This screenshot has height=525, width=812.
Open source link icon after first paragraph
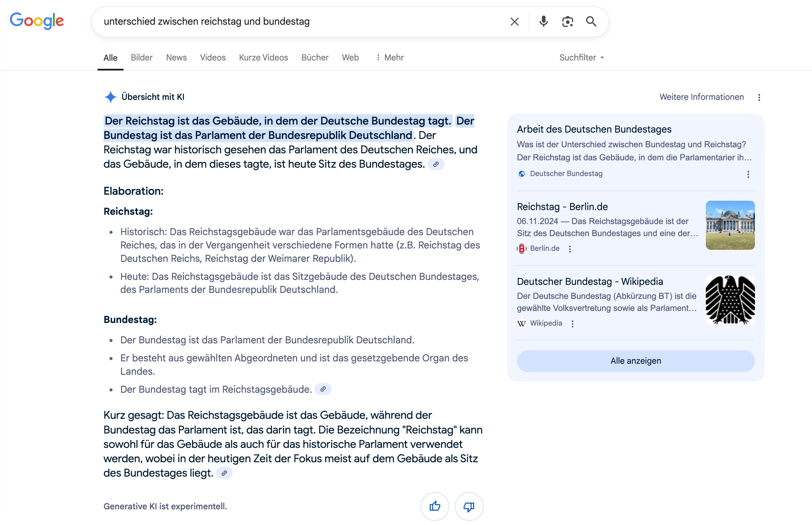pos(436,164)
